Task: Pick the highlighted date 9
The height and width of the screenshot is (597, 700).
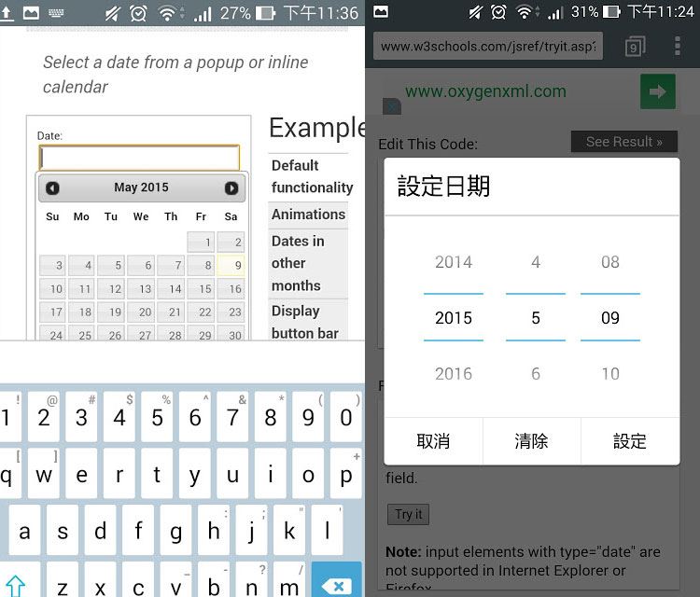Action: pos(231,265)
